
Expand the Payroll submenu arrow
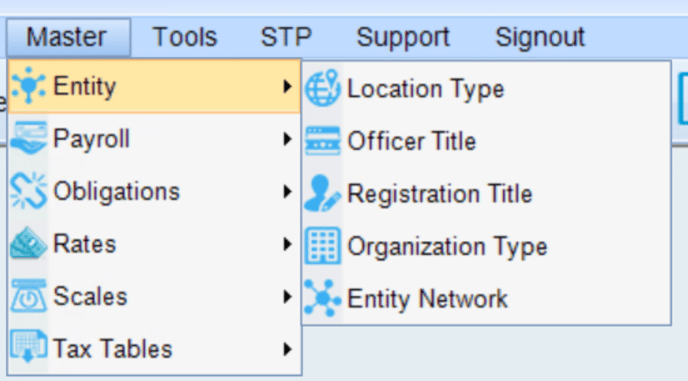click(x=287, y=139)
